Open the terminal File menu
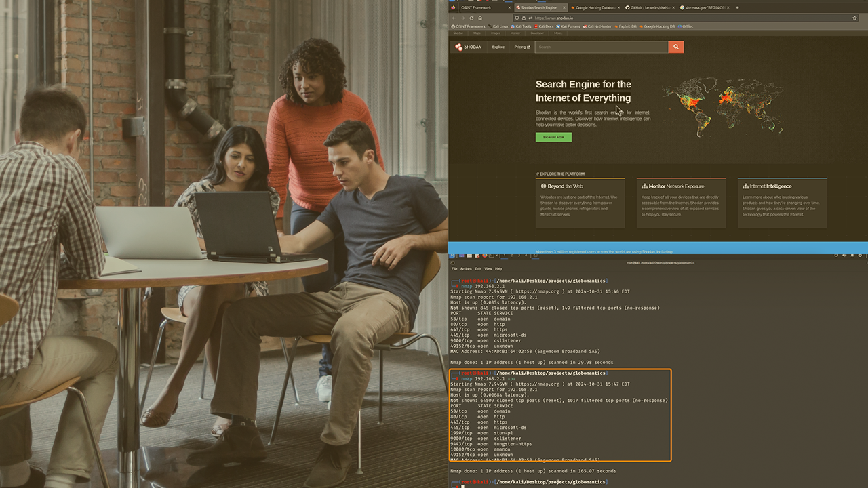This screenshot has width=868, height=488. pos(455,269)
